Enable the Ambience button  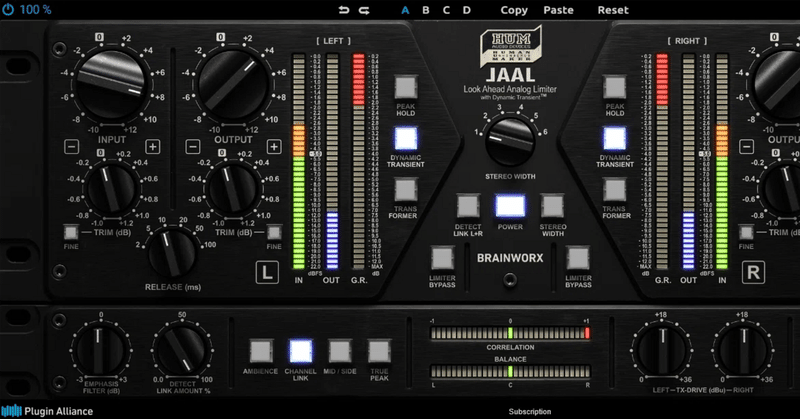point(261,351)
